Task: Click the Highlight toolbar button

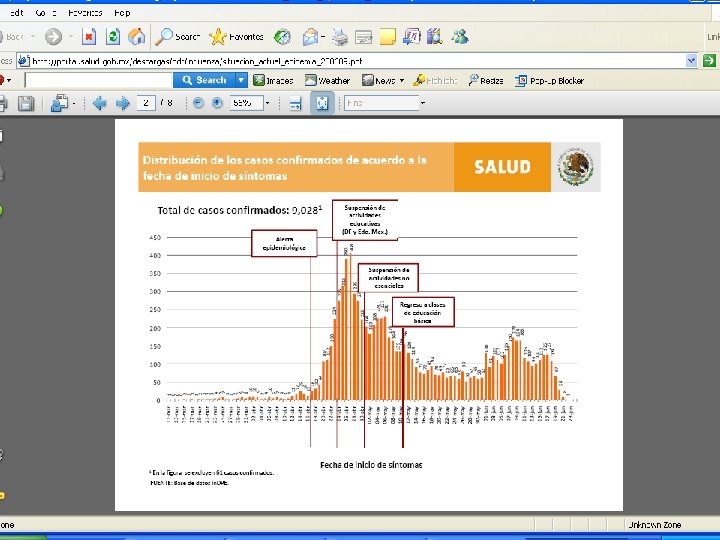Action: coord(435,81)
